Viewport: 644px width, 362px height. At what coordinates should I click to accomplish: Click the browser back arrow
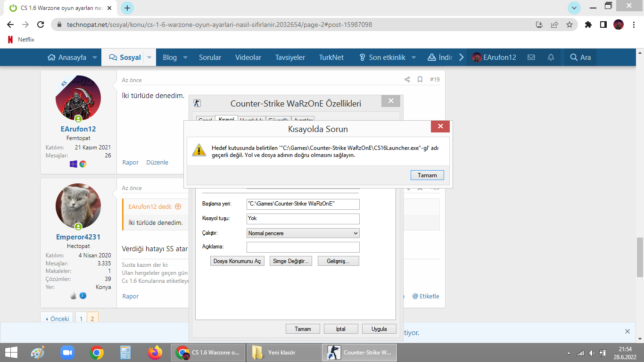(10, 25)
